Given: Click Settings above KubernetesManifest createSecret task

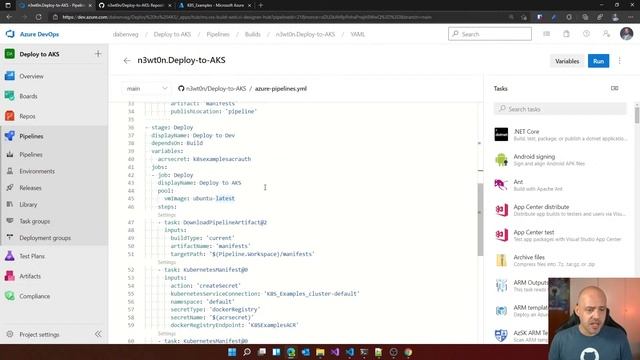Looking at the screenshot, I should tap(167, 262).
